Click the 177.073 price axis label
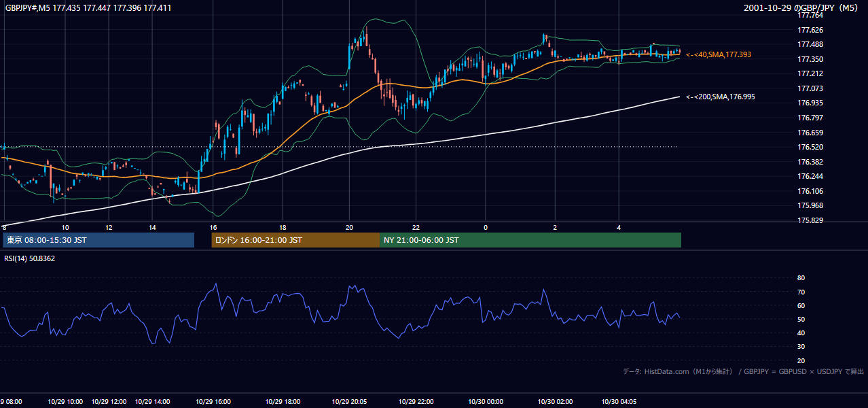868x408 pixels. point(810,88)
